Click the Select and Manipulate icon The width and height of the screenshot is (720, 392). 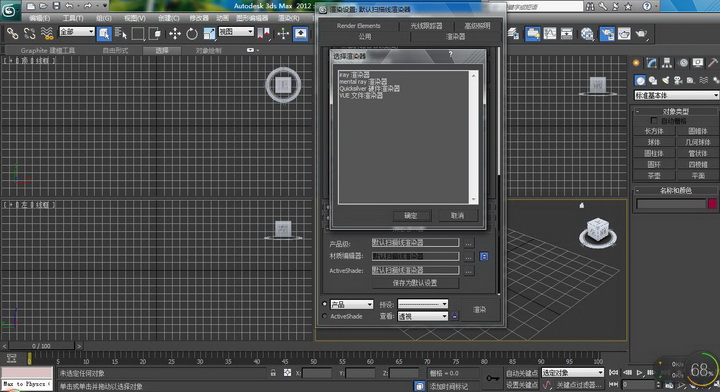click(x=283, y=34)
